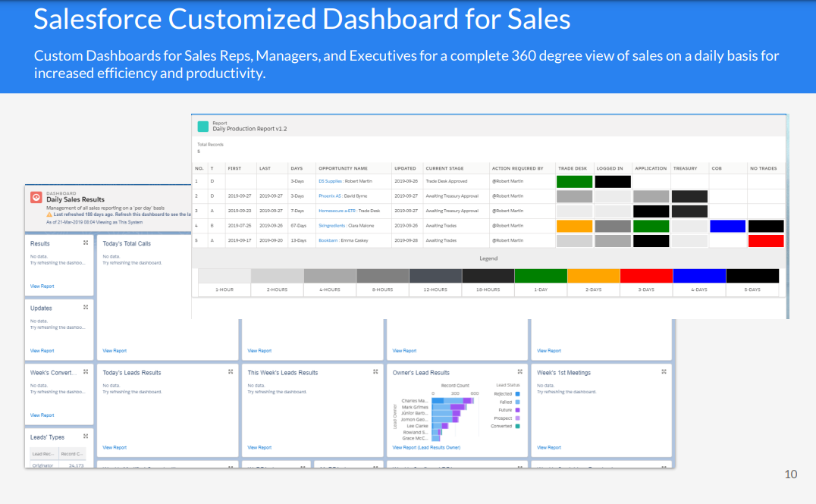Click View Report in the Updates widget
Screen dimensions: 816x504
coord(42,351)
